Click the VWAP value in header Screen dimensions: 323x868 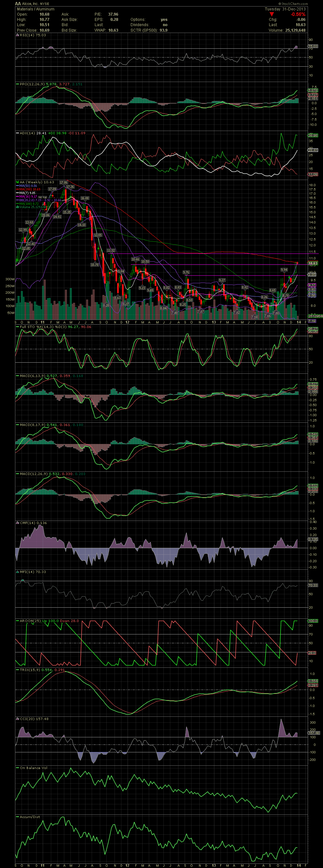113,30
